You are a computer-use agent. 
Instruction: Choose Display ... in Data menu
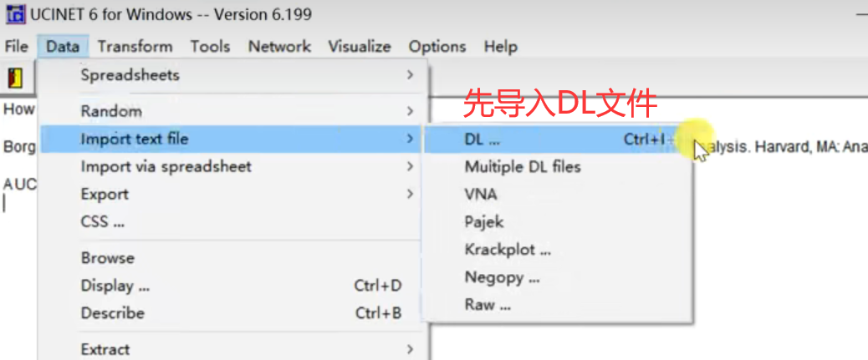232,286
